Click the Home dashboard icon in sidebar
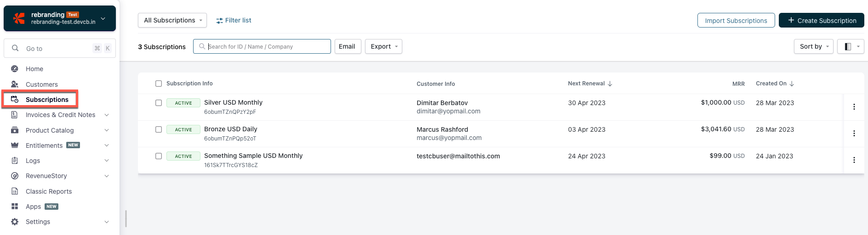This screenshot has height=235, width=868. coord(15,69)
